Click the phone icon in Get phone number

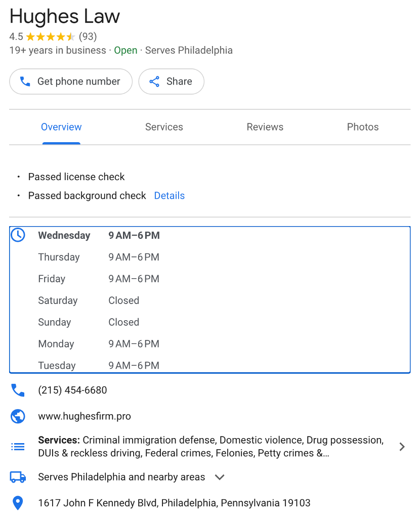pyautogui.click(x=25, y=81)
